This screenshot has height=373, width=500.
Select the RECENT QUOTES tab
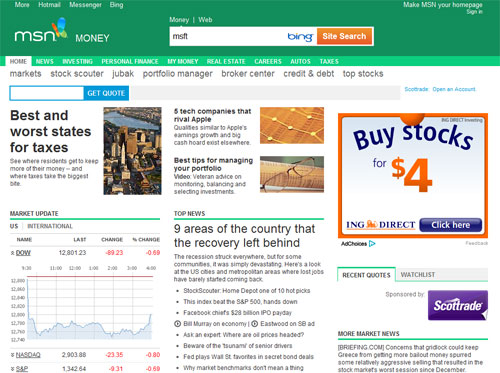click(x=366, y=275)
